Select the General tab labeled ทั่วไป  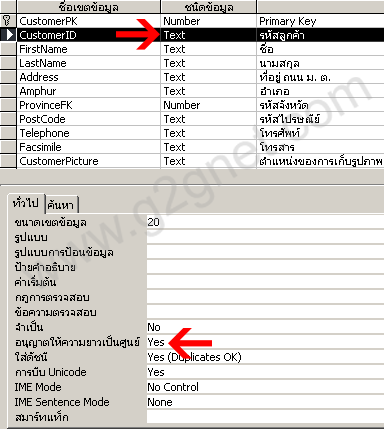pos(26,203)
